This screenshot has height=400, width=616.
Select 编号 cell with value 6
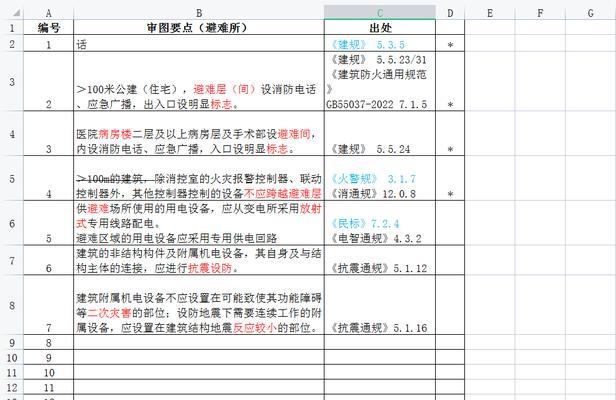(49, 260)
